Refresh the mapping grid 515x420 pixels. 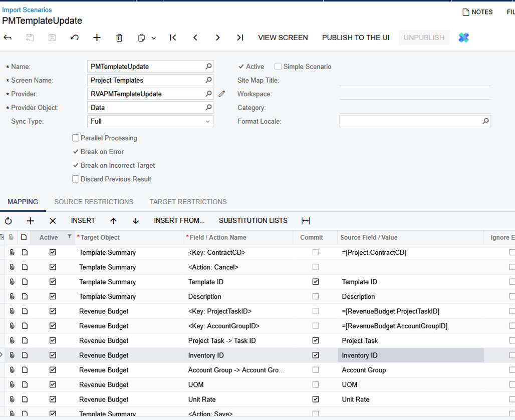(x=9, y=221)
